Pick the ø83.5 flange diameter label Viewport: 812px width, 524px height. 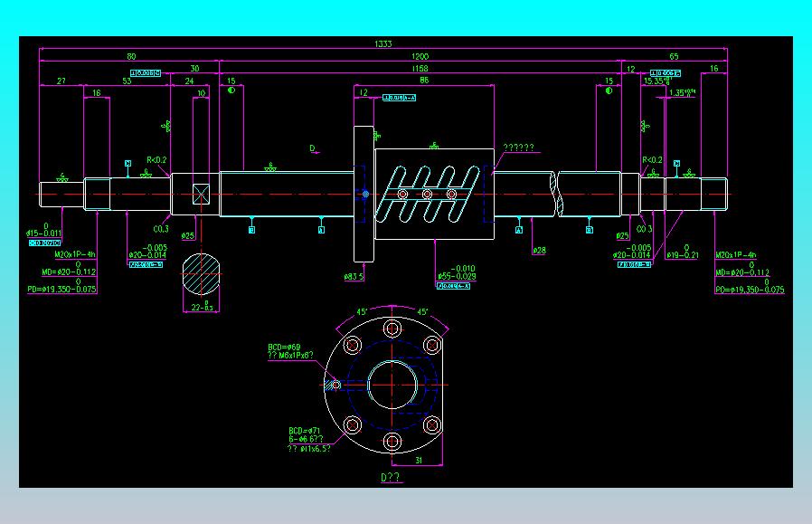point(354,277)
